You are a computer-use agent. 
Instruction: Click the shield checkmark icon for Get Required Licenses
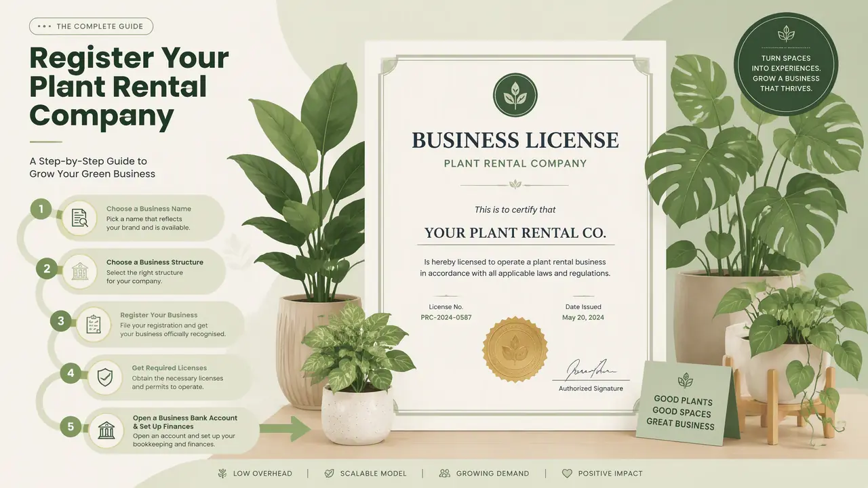point(105,377)
